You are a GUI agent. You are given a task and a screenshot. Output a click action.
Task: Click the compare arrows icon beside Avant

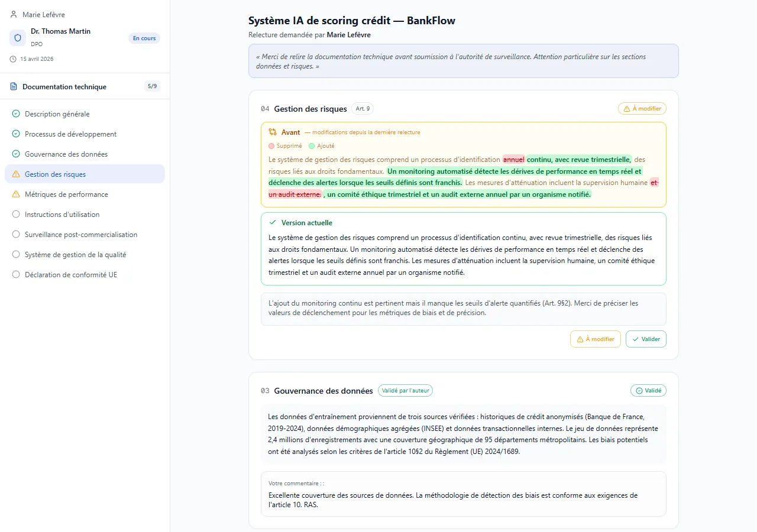pyautogui.click(x=273, y=132)
